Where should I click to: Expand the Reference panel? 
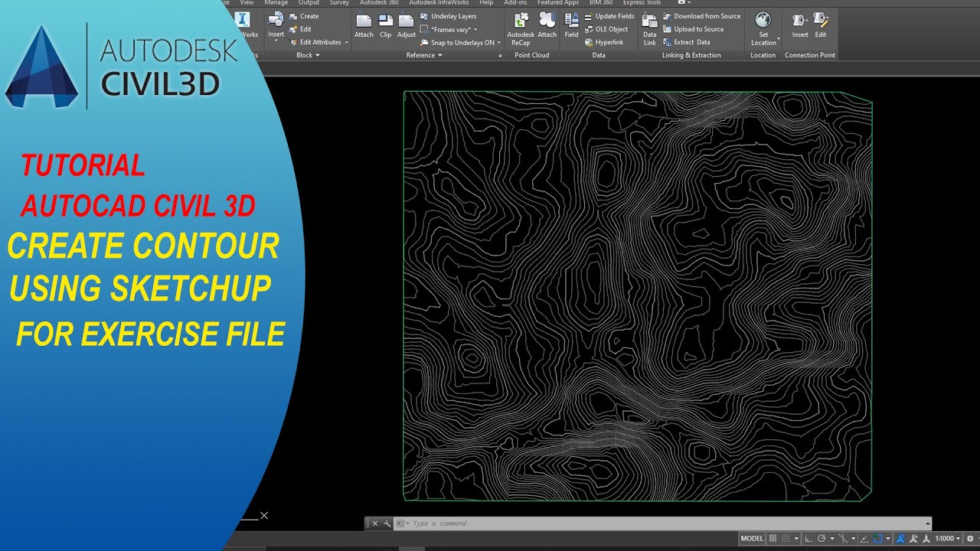[x=424, y=55]
